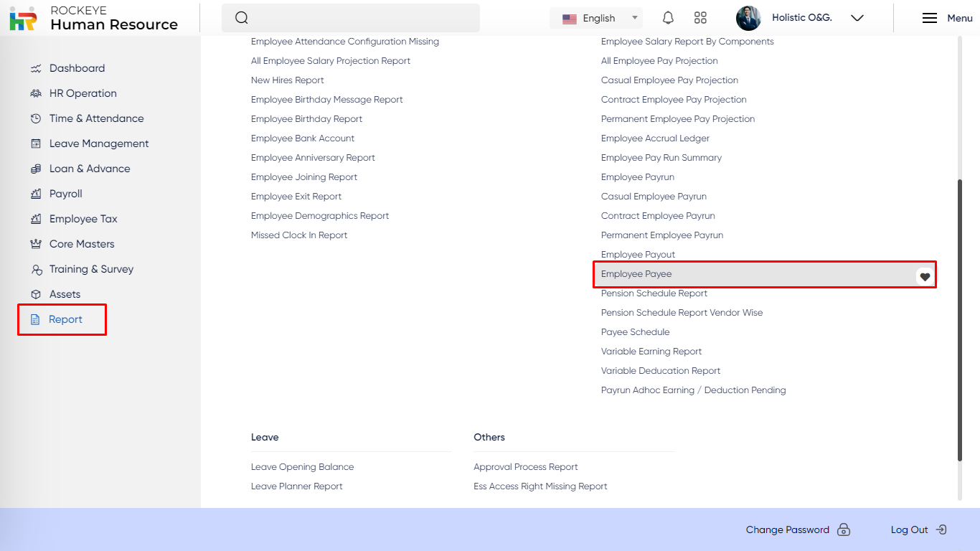Open New Hires Report

pos(288,80)
